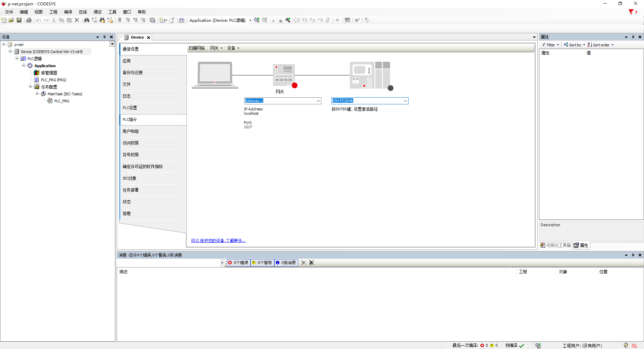The height and width of the screenshot is (349, 644).
Task: Open the Gateway-1 dropdown list
Action: [318, 101]
